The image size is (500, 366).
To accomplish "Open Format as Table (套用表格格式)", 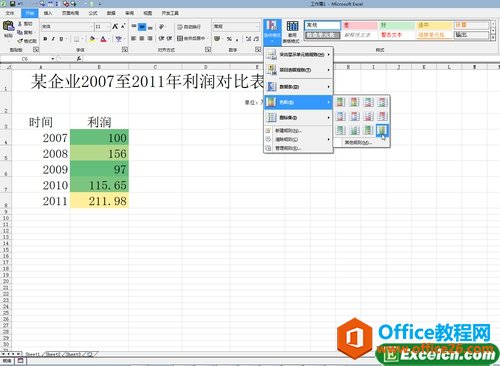I will (292, 32).
